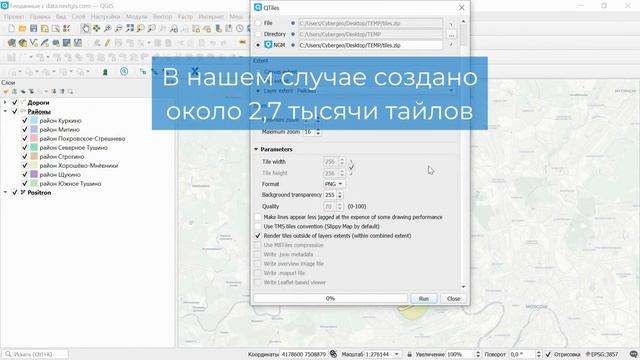
Task: Uncheck район Строгино legend item
Action: pyautogui.click(x=24, y=156)
